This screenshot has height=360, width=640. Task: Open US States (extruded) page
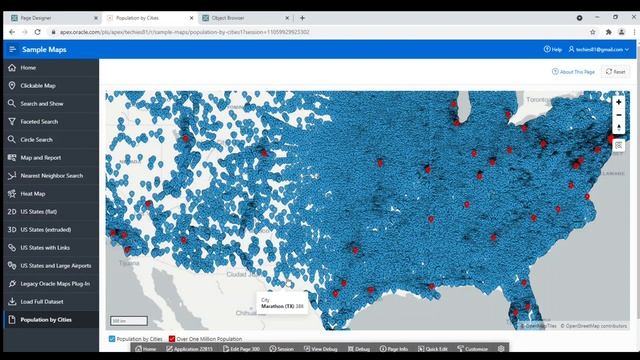[51, 229]
